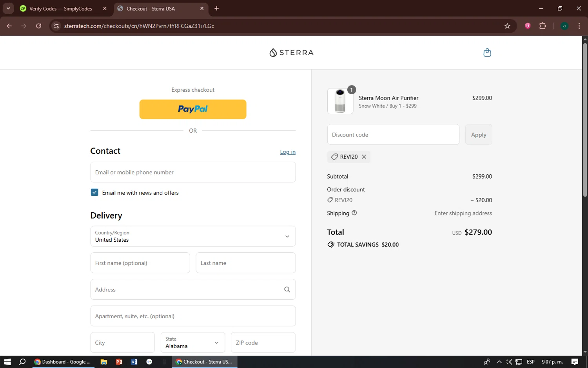Bookmark this page with the star icon
This screenshot has width=588, height=368.
tap(507, 26)
